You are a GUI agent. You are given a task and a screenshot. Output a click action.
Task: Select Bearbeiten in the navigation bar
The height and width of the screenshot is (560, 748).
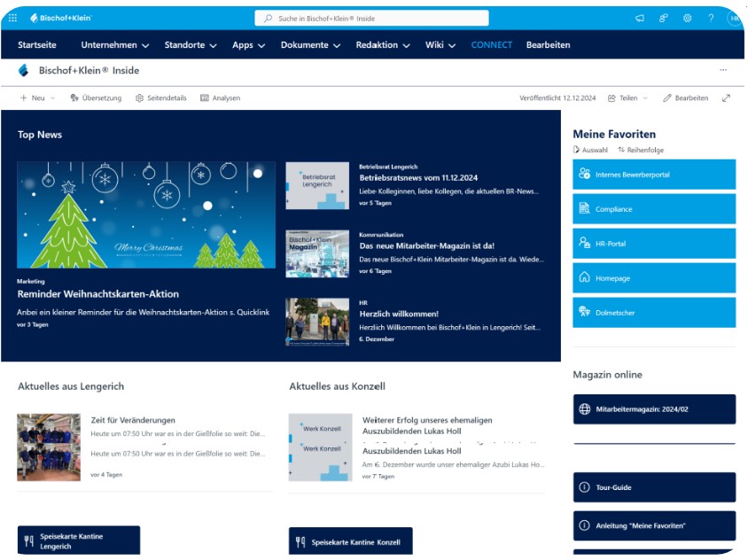548,45
